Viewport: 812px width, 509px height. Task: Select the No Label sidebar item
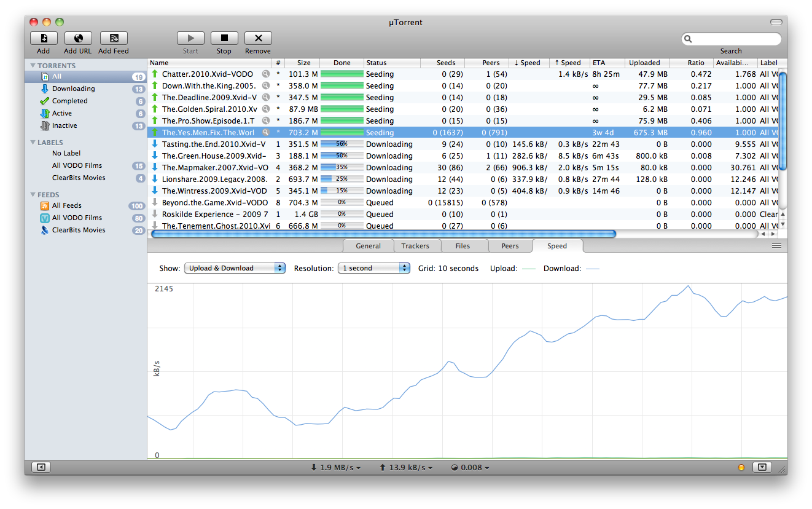tap(85, 153)
